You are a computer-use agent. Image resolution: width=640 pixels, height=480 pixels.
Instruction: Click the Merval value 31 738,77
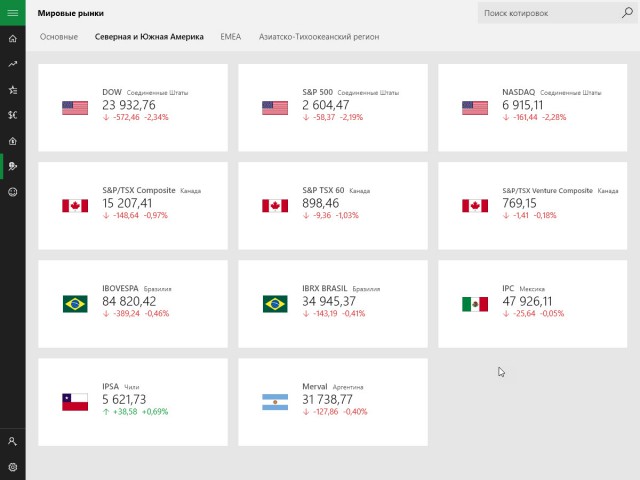tap(327, 400)
